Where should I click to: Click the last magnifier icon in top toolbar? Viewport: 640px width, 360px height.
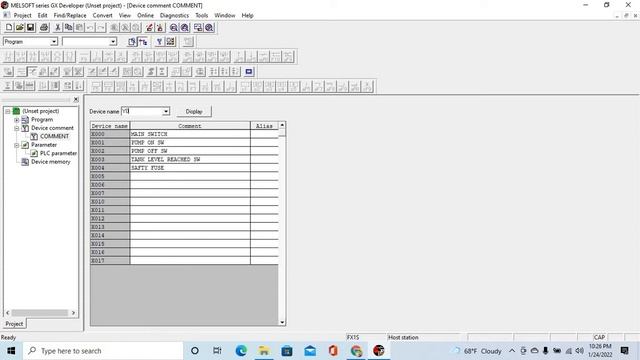pos(209,27)
